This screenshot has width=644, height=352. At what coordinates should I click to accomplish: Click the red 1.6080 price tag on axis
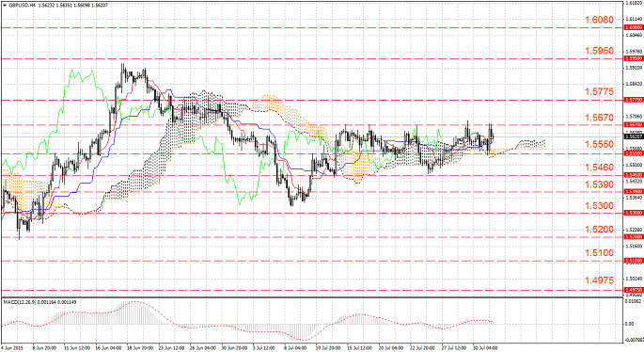tap(634, 27)
